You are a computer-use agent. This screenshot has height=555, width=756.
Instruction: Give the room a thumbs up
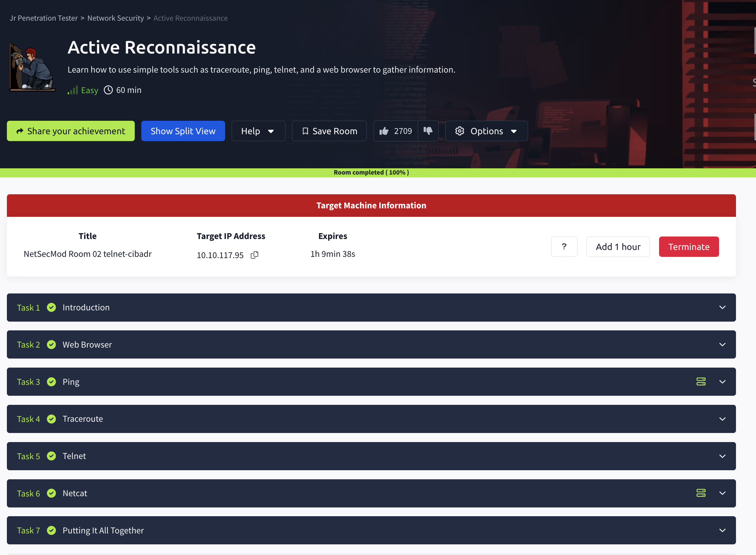384,131
